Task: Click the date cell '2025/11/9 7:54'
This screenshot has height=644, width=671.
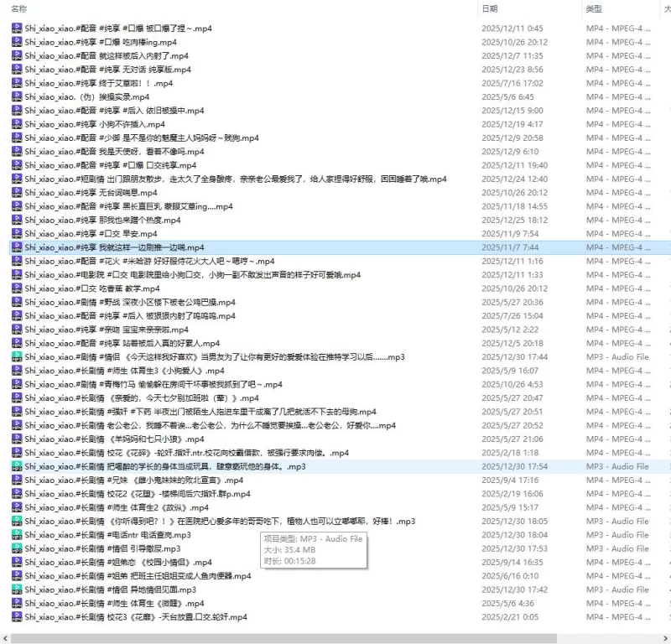Action: coord(510,234)
